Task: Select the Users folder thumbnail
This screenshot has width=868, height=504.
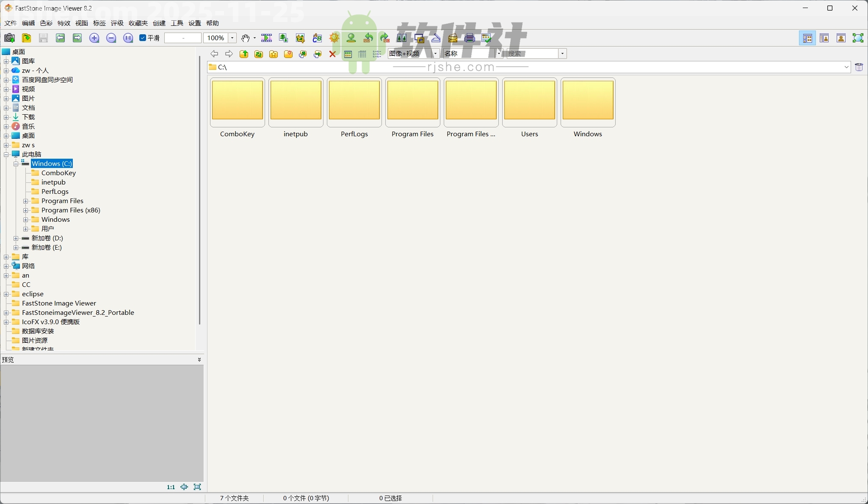Action: [530, 102]
